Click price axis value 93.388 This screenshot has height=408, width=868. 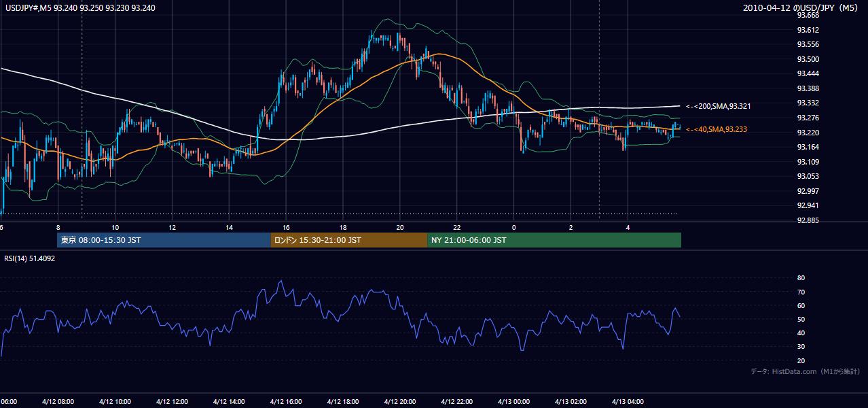pyautogui.click(x=808, y=88)
